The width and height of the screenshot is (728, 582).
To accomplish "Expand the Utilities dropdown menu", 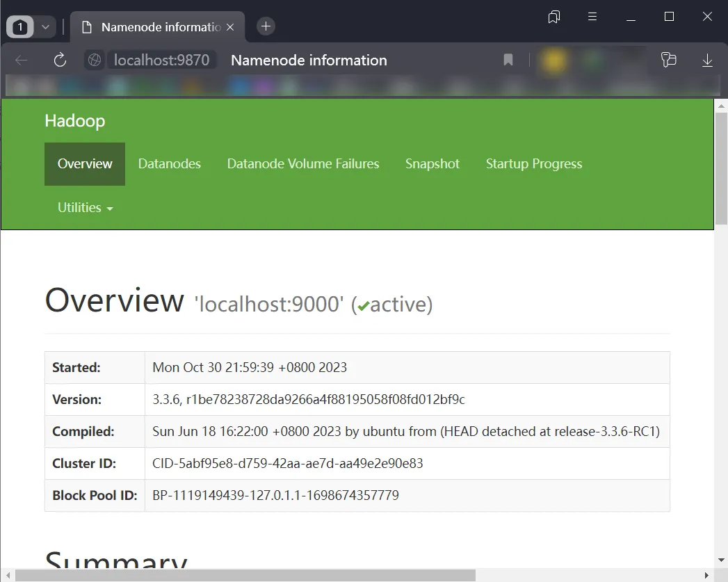I will [85, 207].
